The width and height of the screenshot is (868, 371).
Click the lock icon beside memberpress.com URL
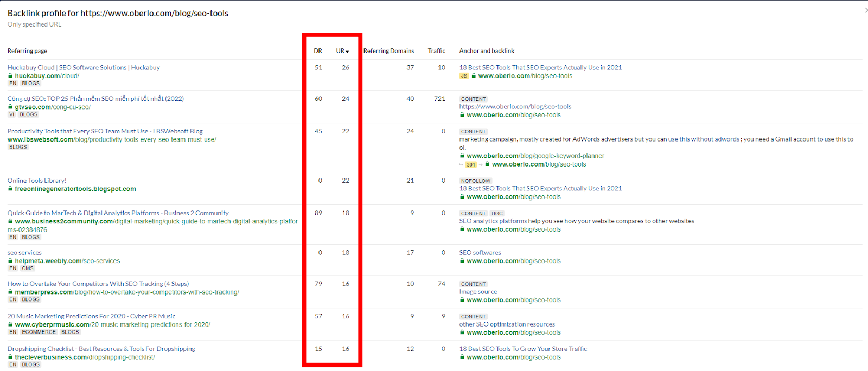[x=10, y=292]
